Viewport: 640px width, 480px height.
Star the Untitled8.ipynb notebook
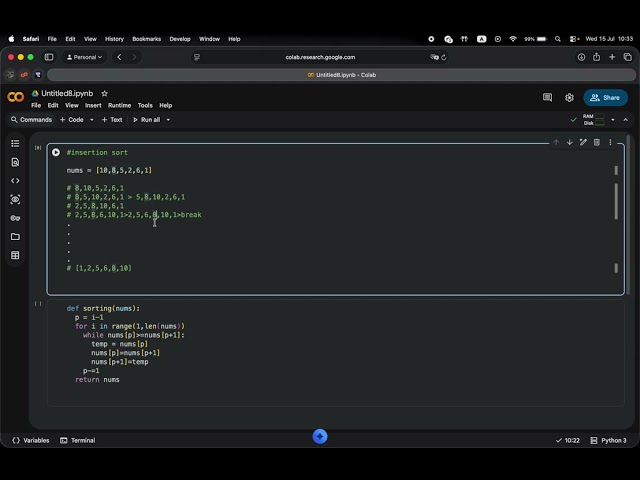(x=104, y=93)
